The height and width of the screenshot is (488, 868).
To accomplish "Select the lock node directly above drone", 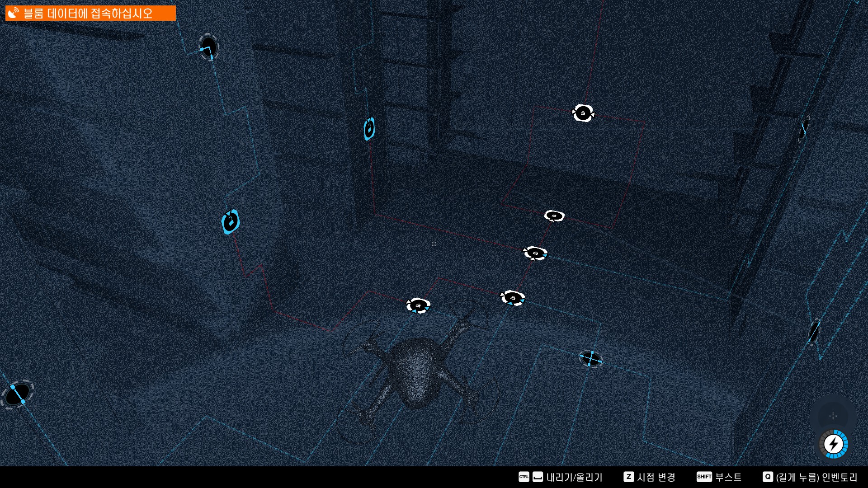I will click(x=418, y=305).
